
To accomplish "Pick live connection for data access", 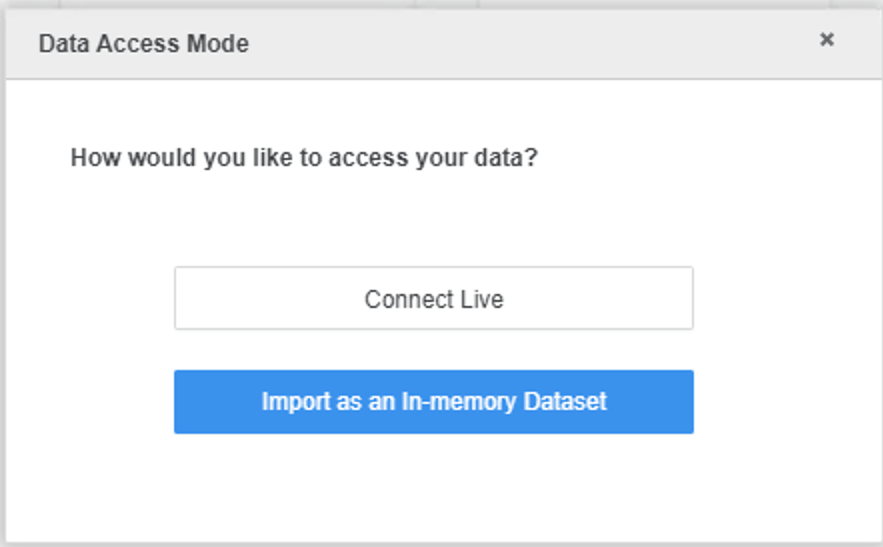I will click(434, 298).
